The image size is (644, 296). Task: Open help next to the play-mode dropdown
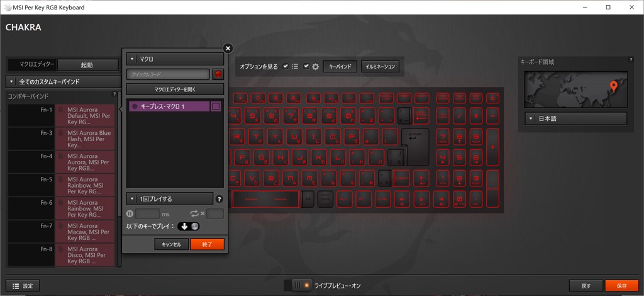point(219,199)
